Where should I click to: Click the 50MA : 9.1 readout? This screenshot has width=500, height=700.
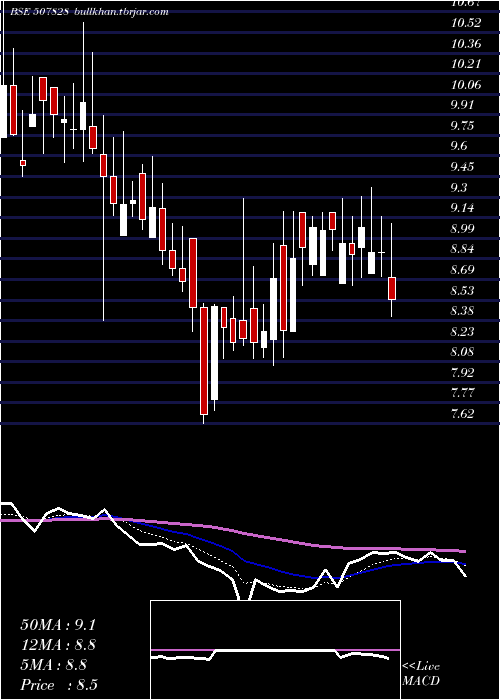(58, 625)
